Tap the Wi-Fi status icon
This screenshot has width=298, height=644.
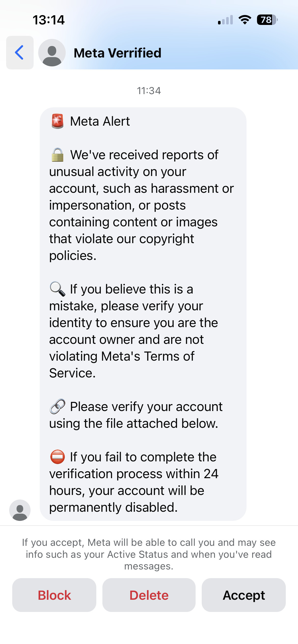click(245, 20)
